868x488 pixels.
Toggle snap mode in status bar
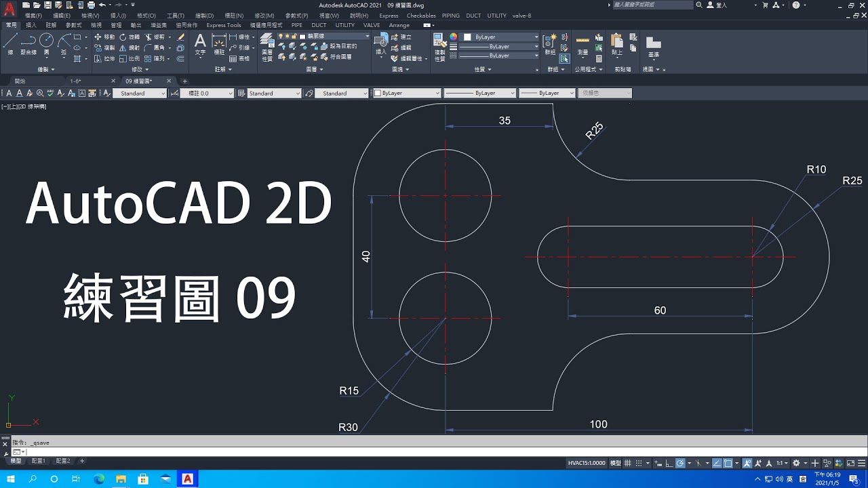click(x=638, y=463)
